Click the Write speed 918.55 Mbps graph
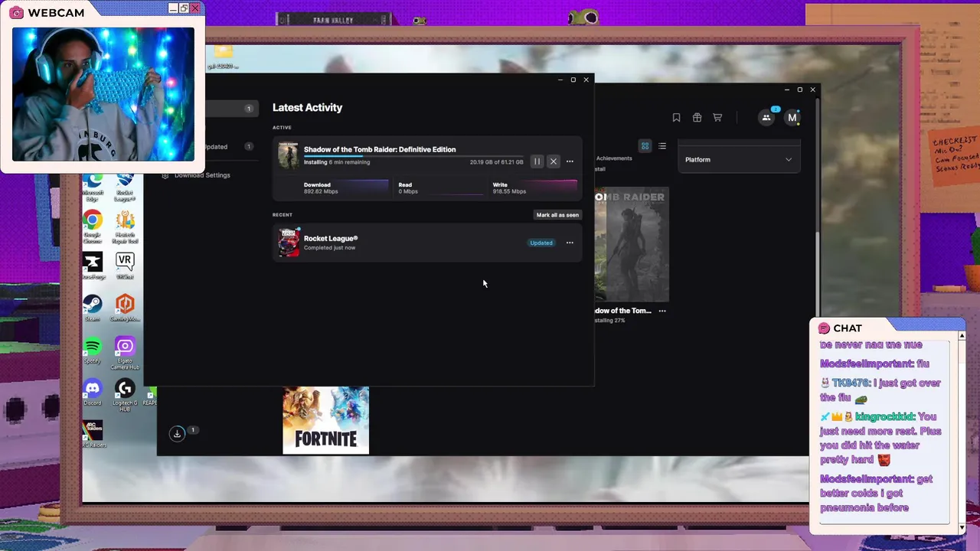The image size is (980, 551). [534, 187]
